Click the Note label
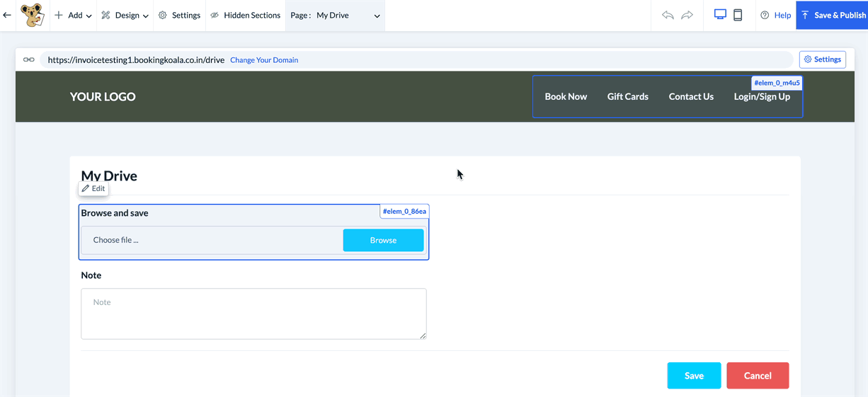Image resolution: width=868 pixels, height=397 pixels. click(91, 275)
